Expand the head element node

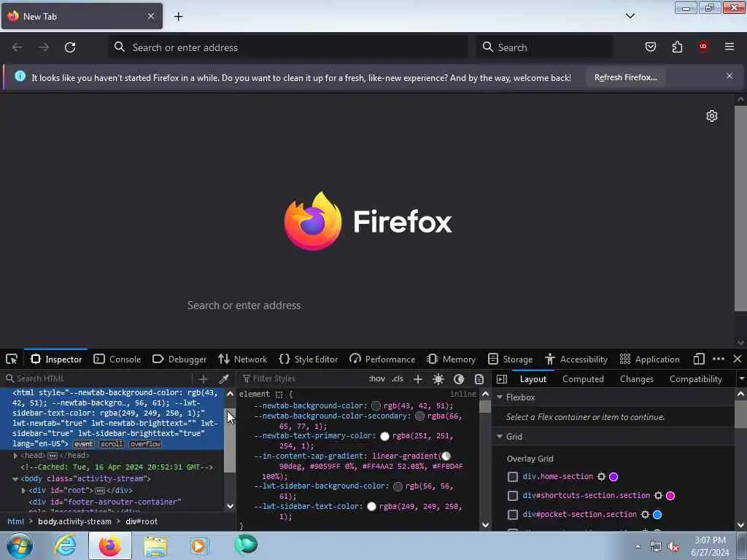tap(16, 456)
